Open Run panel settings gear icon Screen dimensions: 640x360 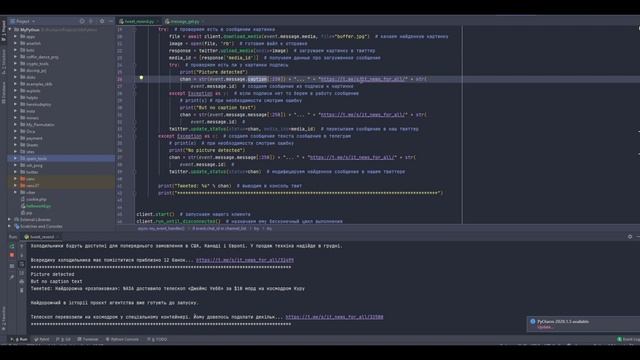[630, 237]
